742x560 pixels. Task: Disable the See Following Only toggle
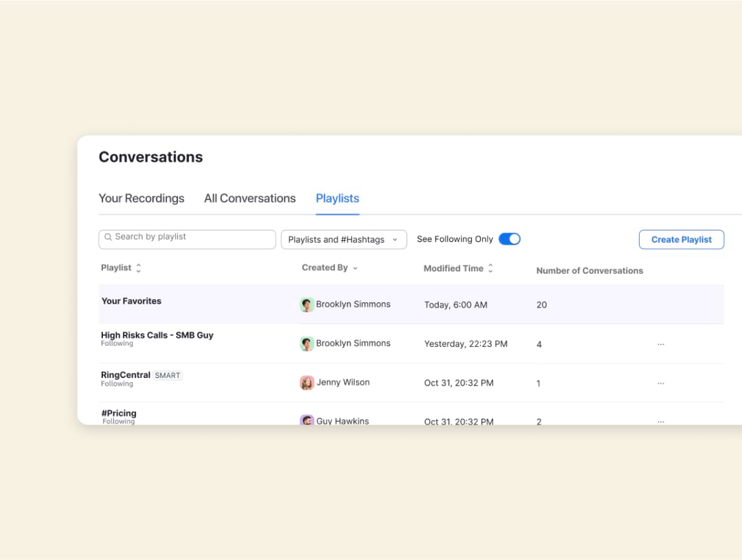[x=510, y=240]
